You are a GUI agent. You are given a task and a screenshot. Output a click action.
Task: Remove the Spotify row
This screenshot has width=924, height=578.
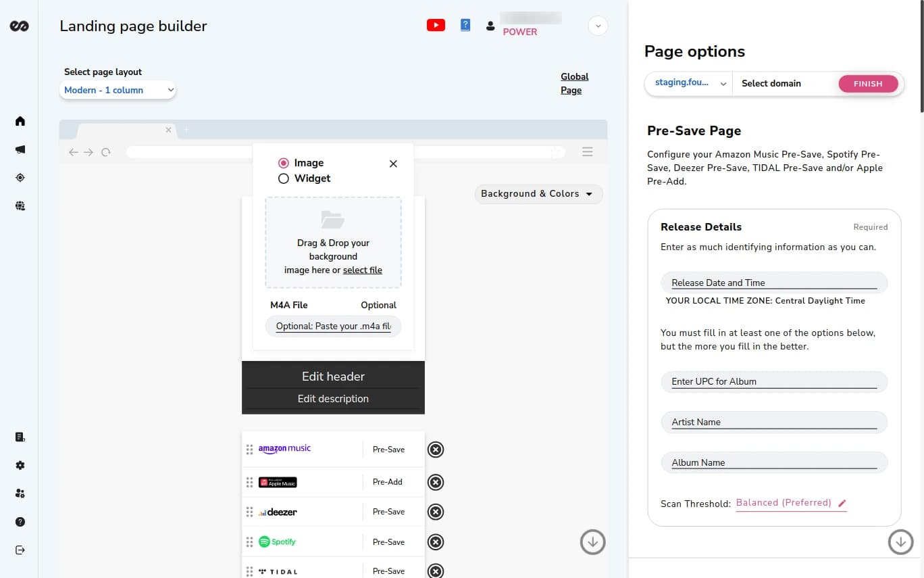pos(436,542)
